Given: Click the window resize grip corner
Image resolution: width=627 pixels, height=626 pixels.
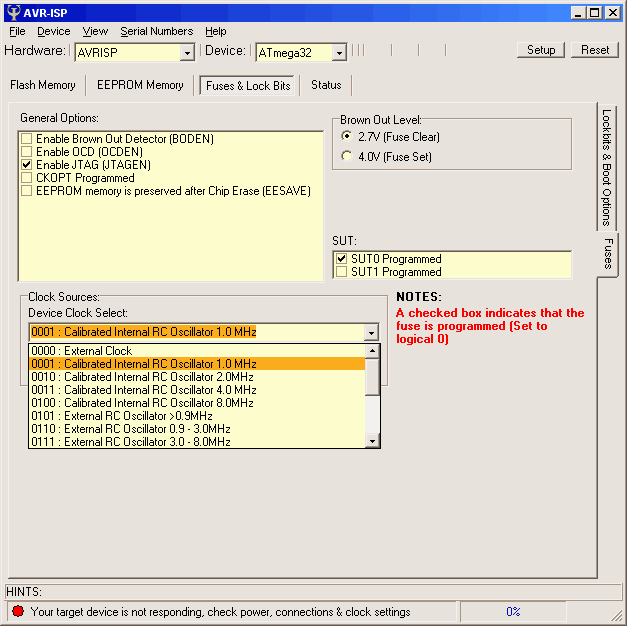Looking at the screenshot, I should pyautogui.click(x=617, y=616).
